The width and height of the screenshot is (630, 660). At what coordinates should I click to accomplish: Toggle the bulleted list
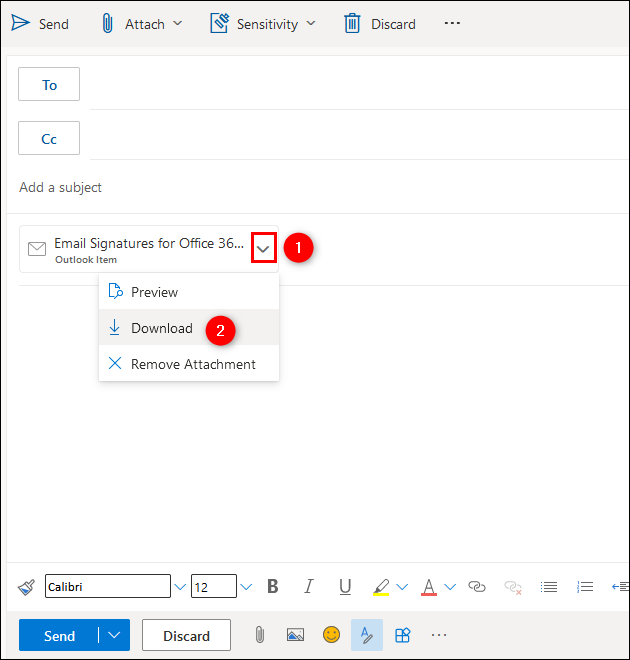pyautogui.click(x=549, y=586)
